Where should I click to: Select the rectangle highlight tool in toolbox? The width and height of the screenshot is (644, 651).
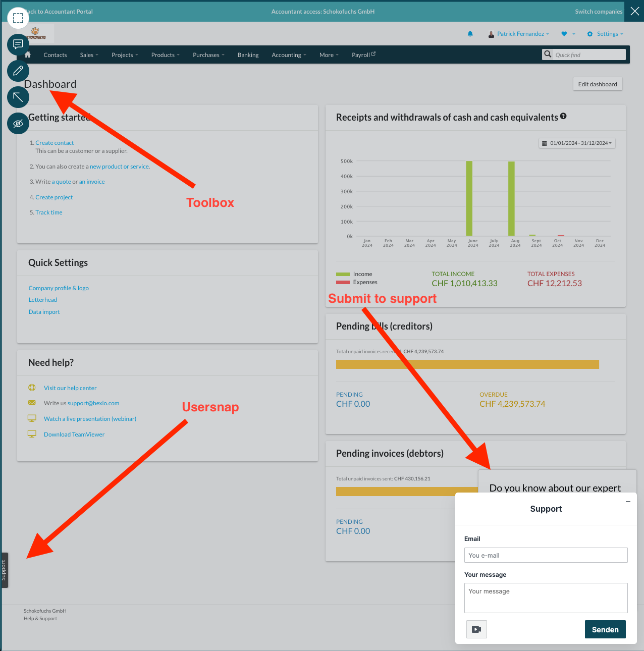18,18
